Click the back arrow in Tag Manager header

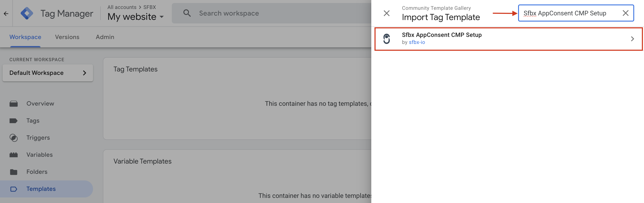6,13
